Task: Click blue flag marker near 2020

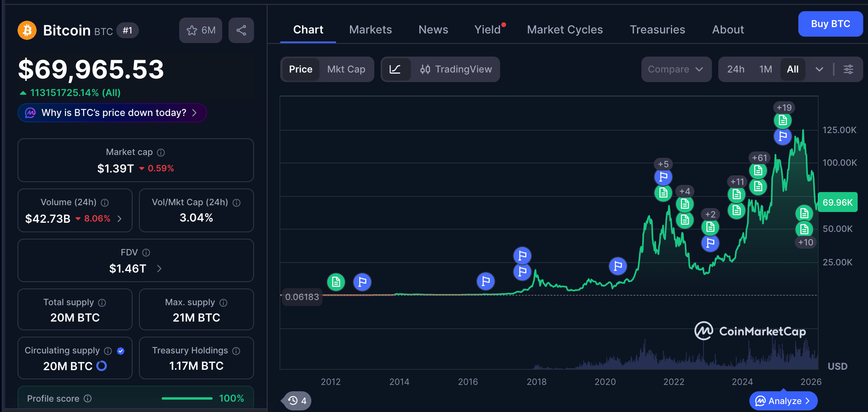Action: tap(618, 266)
